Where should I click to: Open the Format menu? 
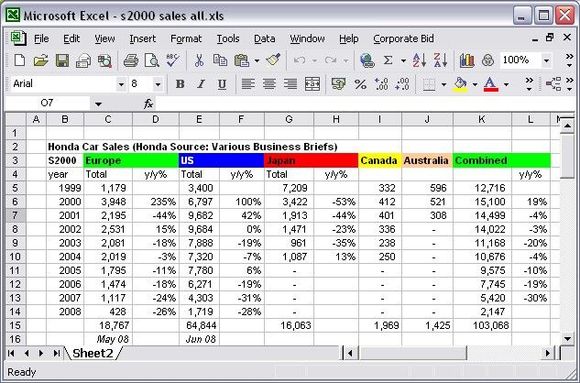pos(186,38)
